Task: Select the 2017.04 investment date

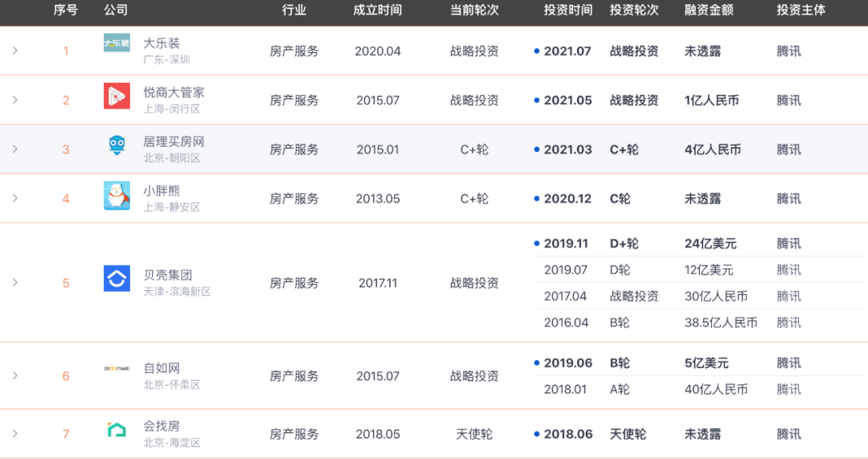Action: 565,296
